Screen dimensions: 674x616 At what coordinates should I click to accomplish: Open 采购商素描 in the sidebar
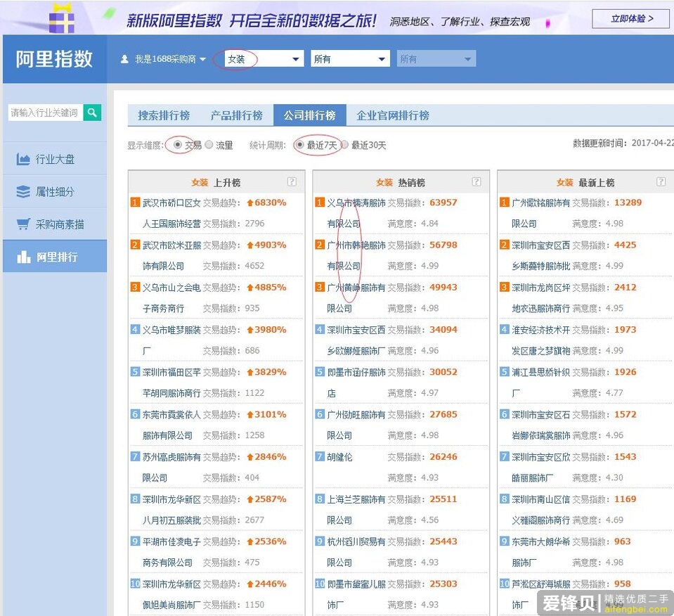pyautogui.click(x=55, y=224)
